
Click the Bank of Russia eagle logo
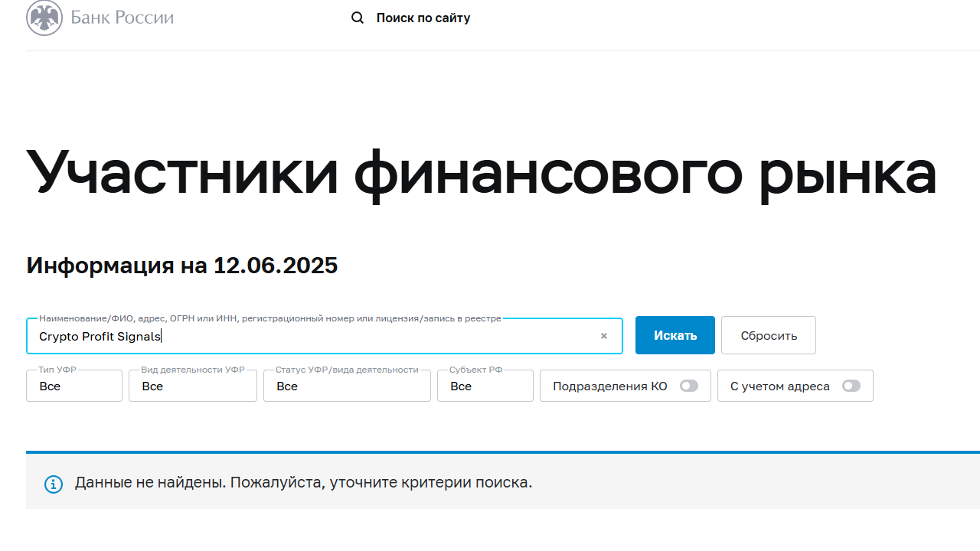pos(44,18)
